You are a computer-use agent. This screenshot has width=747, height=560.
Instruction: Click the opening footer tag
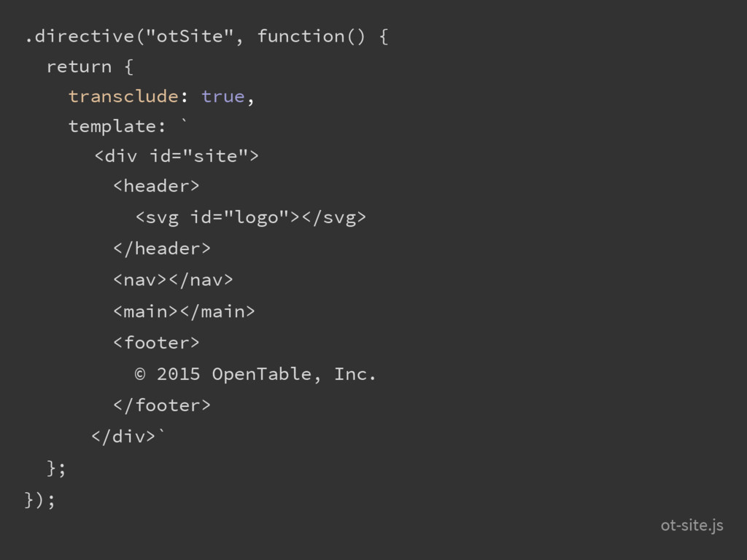click(x=156, y=343)
